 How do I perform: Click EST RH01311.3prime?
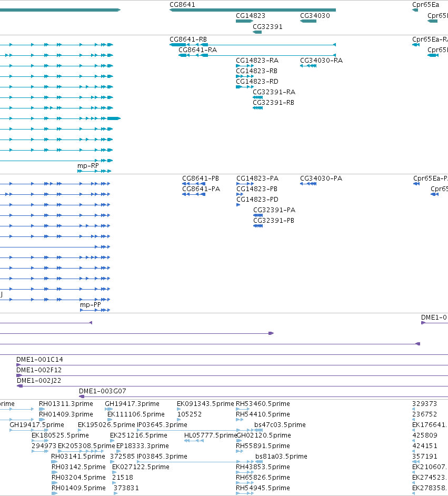coord(66,404)
